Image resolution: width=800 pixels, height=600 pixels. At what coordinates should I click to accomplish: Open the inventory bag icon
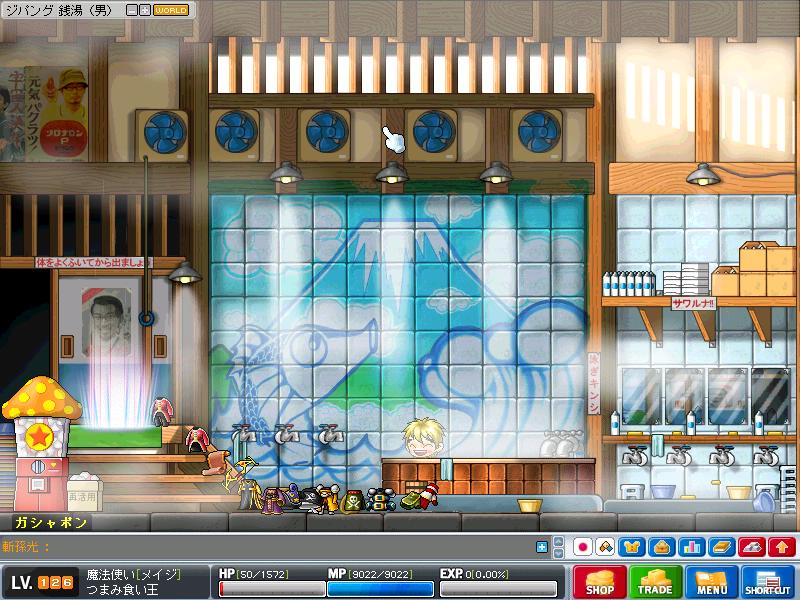pos(662,547)
